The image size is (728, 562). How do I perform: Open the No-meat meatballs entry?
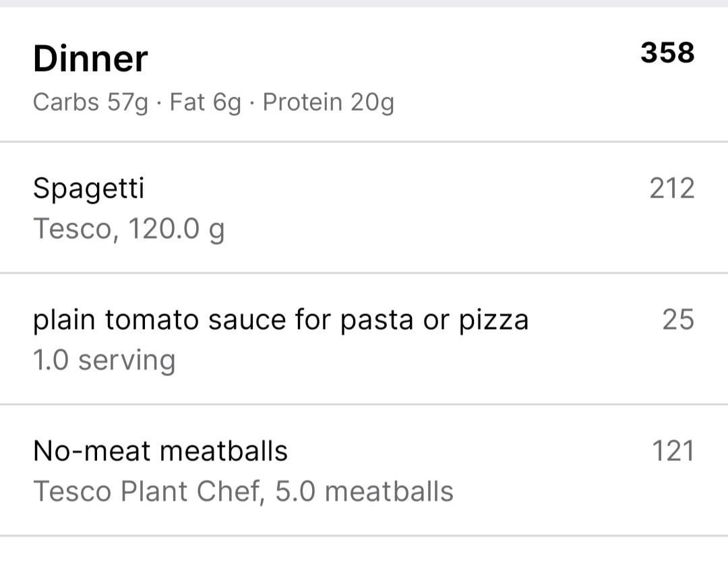click(160, 450)
